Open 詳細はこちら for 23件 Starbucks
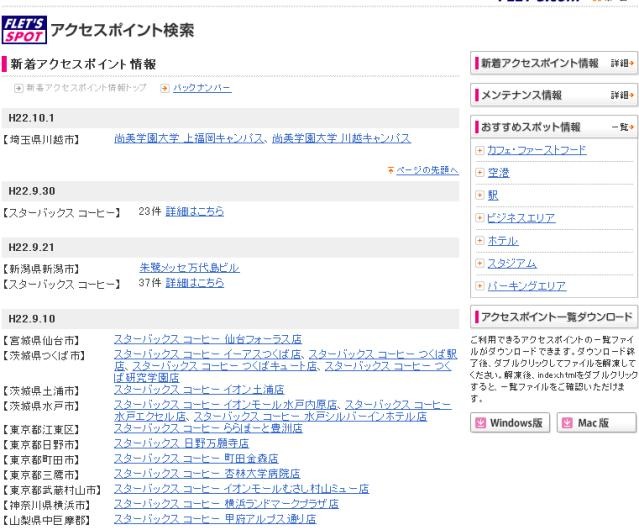Image resolution: width=639 pixels, height=530 pixels. [194, 211]
